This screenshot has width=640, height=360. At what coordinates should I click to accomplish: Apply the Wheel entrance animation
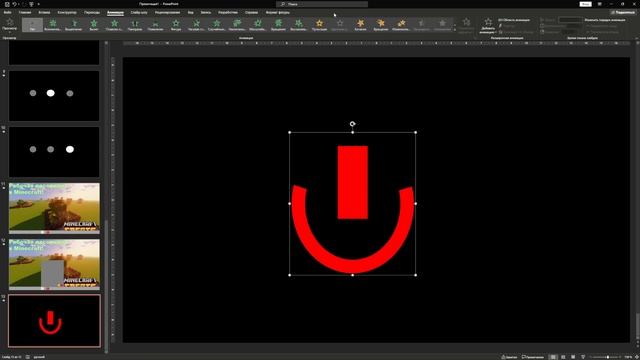pos(196,25)
